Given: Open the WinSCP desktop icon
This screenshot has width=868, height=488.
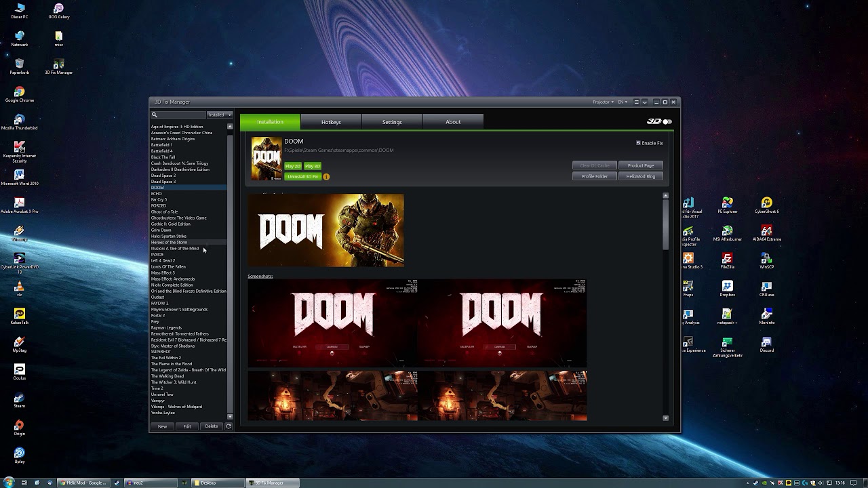Looking at the screenshot, I should point(766,261).
